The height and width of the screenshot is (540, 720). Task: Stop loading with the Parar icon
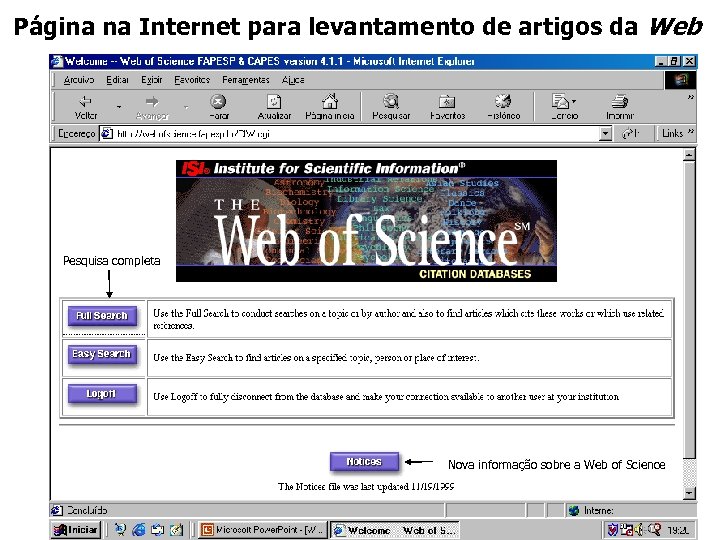tap(218, 107)
